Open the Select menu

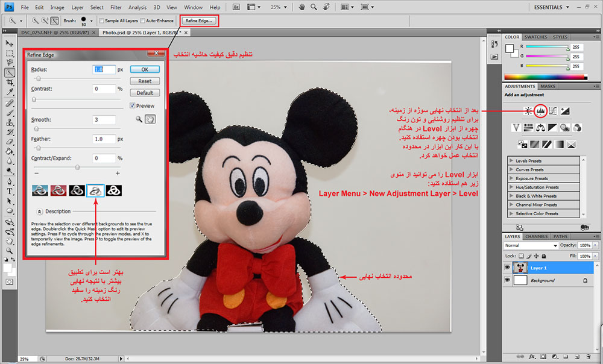(x=97, y=7)
